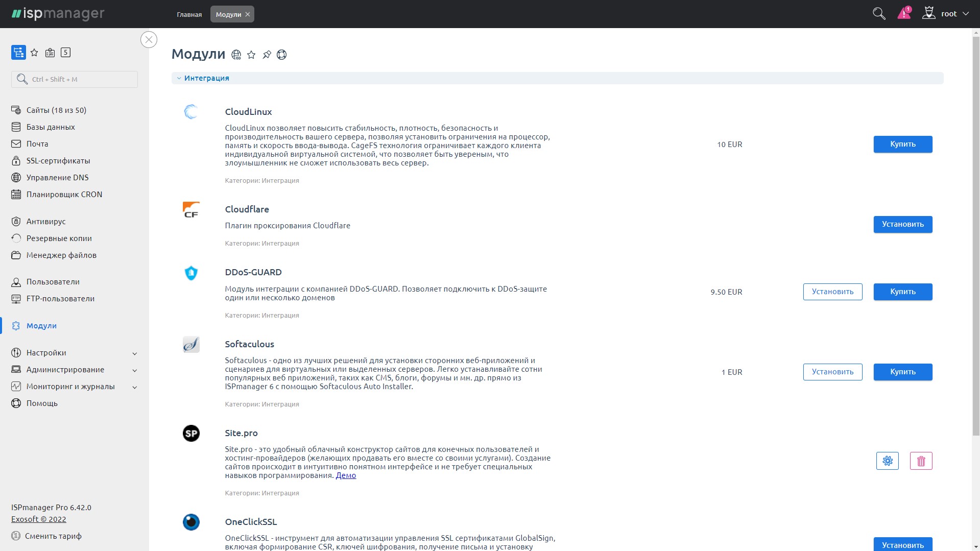The width and height of the screenshot is (980, 551).
Task: Open Менеджер файлов from sidebar
Action: pos(61,255)
